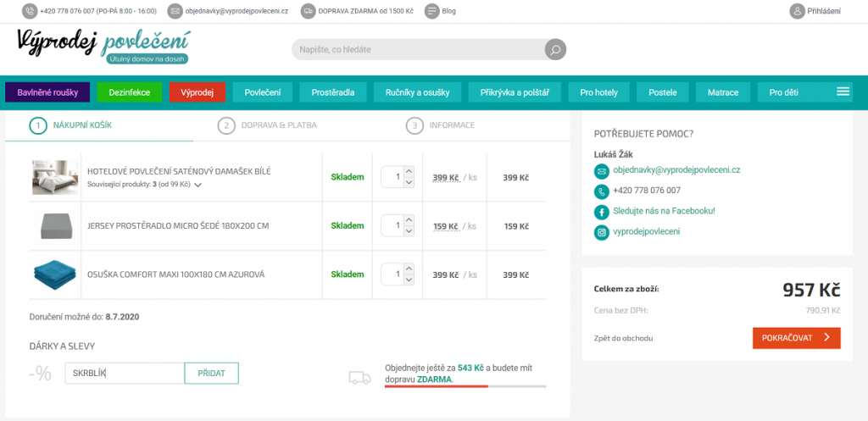Open Osuška Comfort Maxi azurová product

click(176, 275)
